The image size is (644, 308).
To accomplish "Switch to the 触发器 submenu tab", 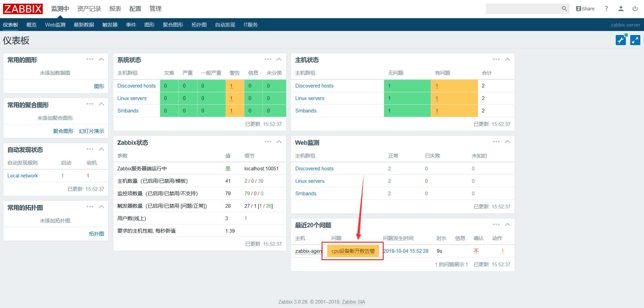I will 110,25.
